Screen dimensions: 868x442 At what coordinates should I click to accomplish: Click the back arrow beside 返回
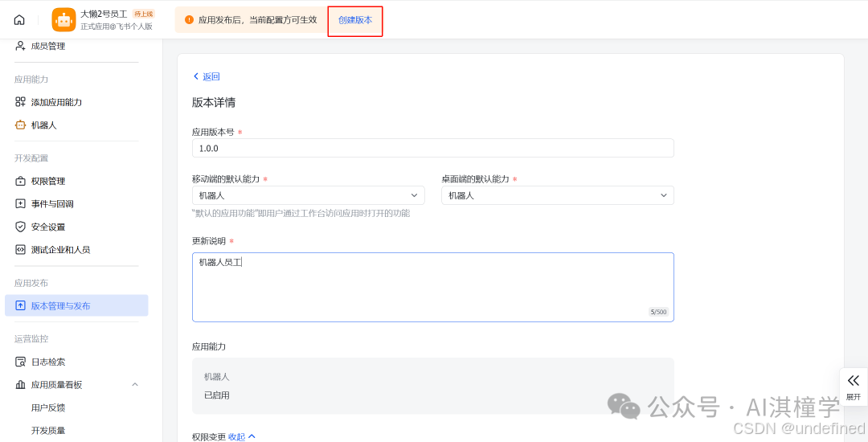pyautogui.click(x=196, y=76)
